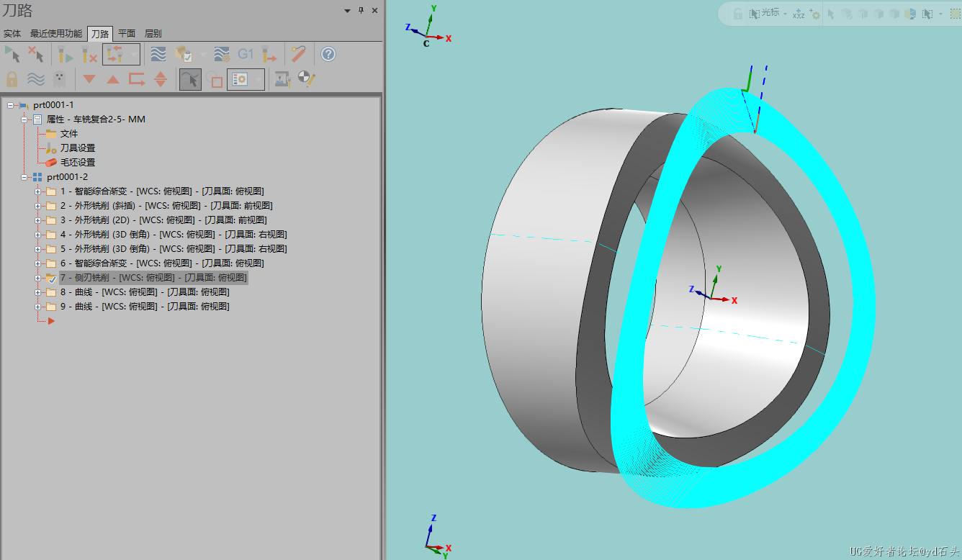This screenshot has height=560, width=962.
Task: Open dropdown beside dashed selection cursor icon
Action: (x=940, y=14)
